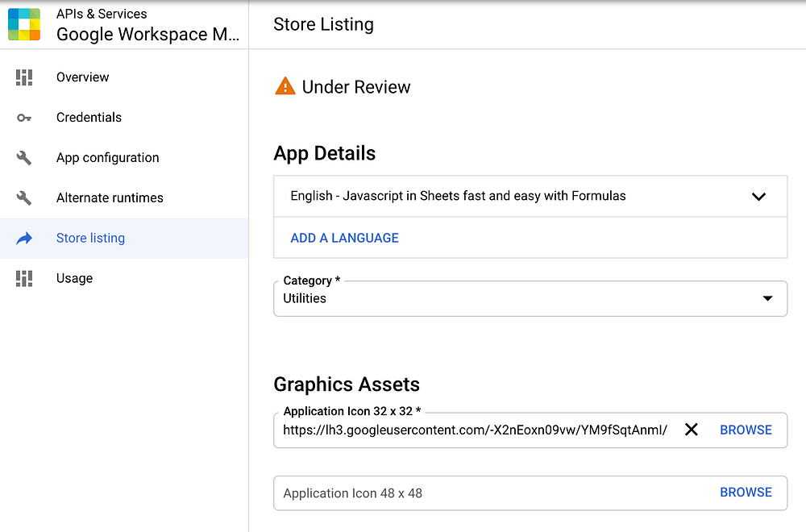The width and height of the screenshot is (806, 532).
Task: Click the Usage dashboard icon
Action: [24, 279]
